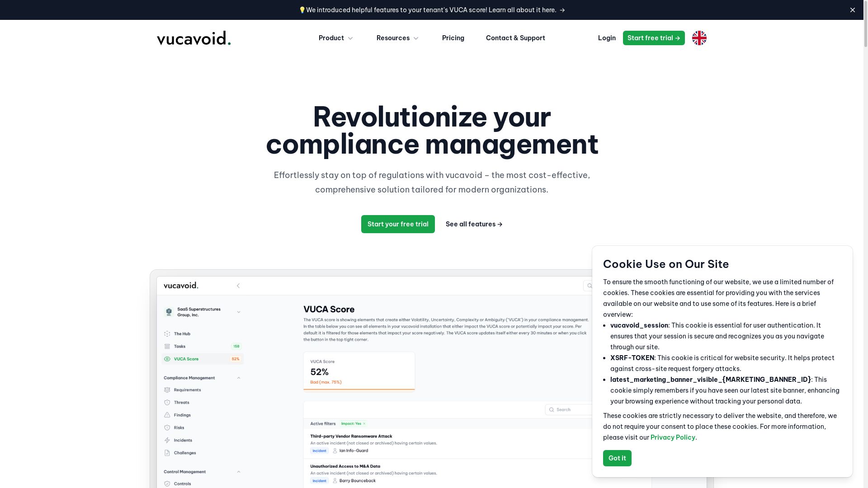Click the Risks sidebar icon
The height and width of the screenshot is (488, 868).
click(167, 427)
